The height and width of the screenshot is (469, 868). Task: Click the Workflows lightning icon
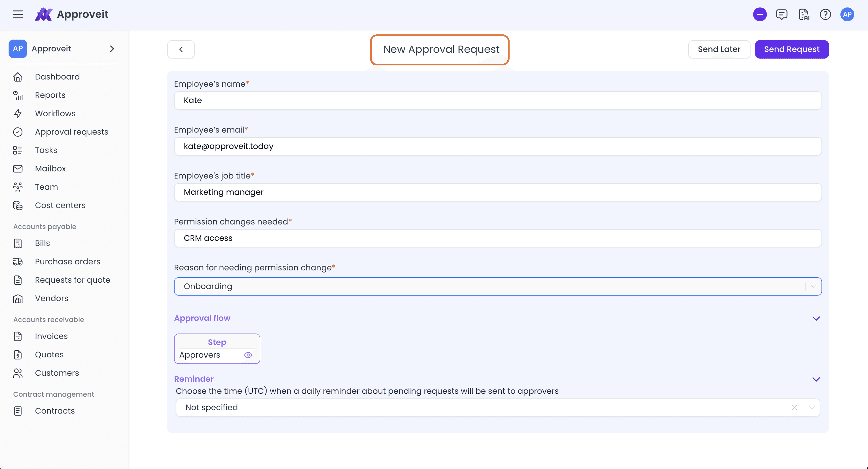click(x=18, y=114)
